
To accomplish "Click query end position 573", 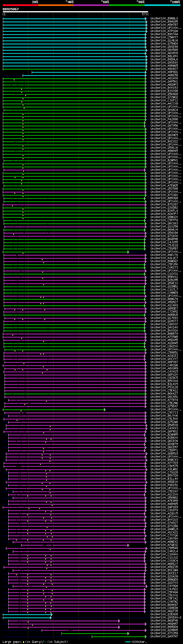I will 144,14.
